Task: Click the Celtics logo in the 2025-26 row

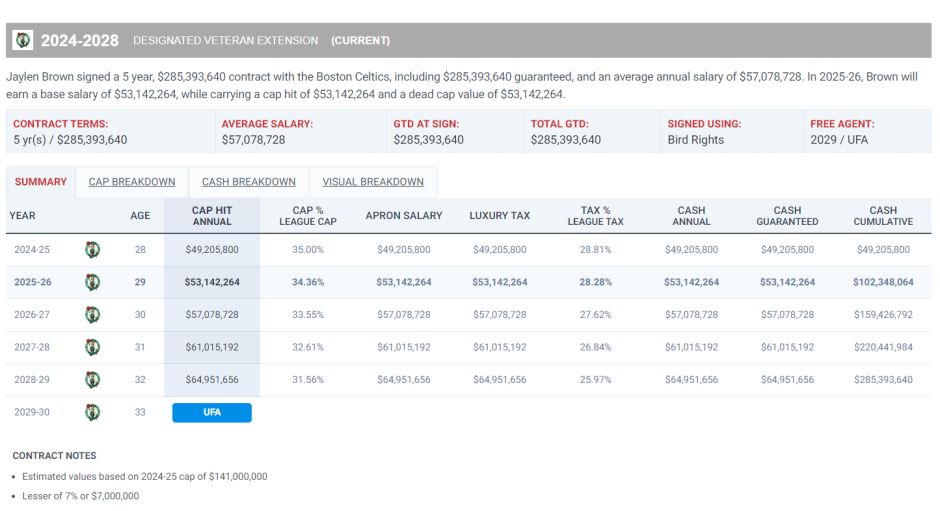Action: [x=92, y=282]
